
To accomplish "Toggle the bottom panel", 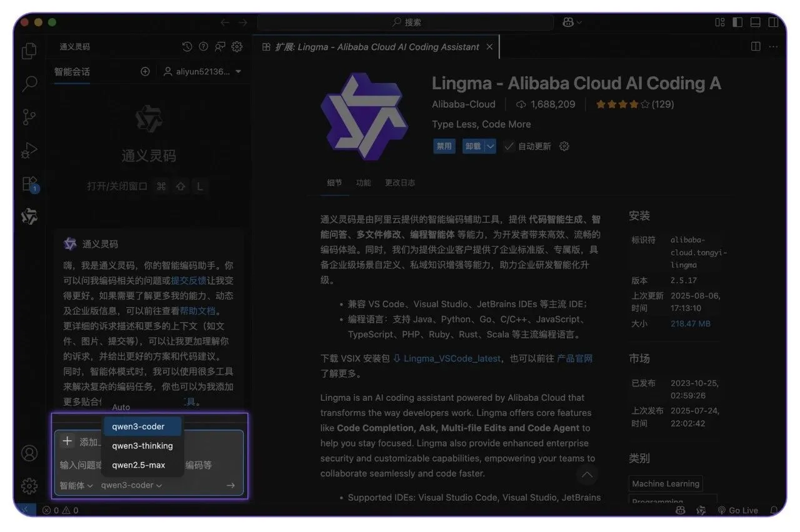I will click(756, 22).
